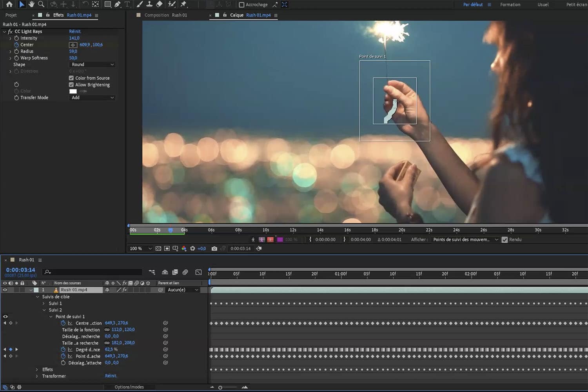
Task: Toggle Point de suivi 1 eye visibility
Action: click(5, 316)
